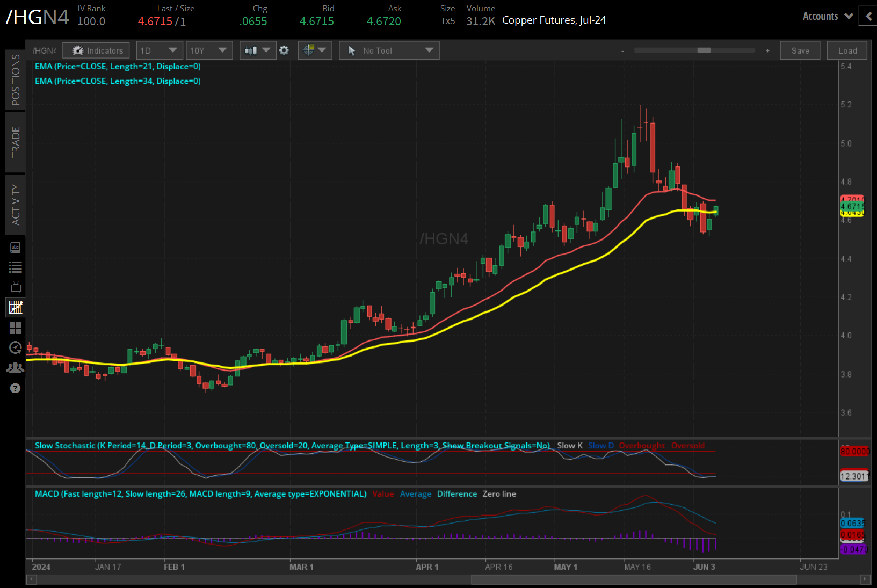This screenshot has height=588, width=877.
Task: Switch to the TRADE side tab
Action: pos(16,142)
